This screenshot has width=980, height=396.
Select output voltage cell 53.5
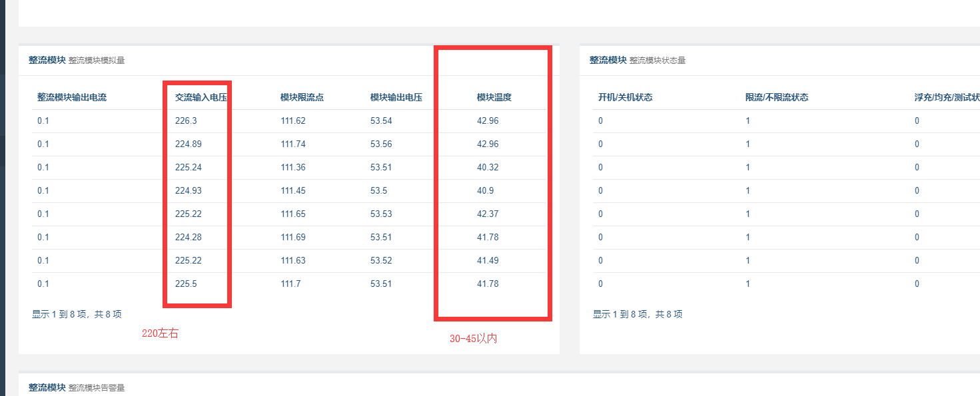coord(379,190)
